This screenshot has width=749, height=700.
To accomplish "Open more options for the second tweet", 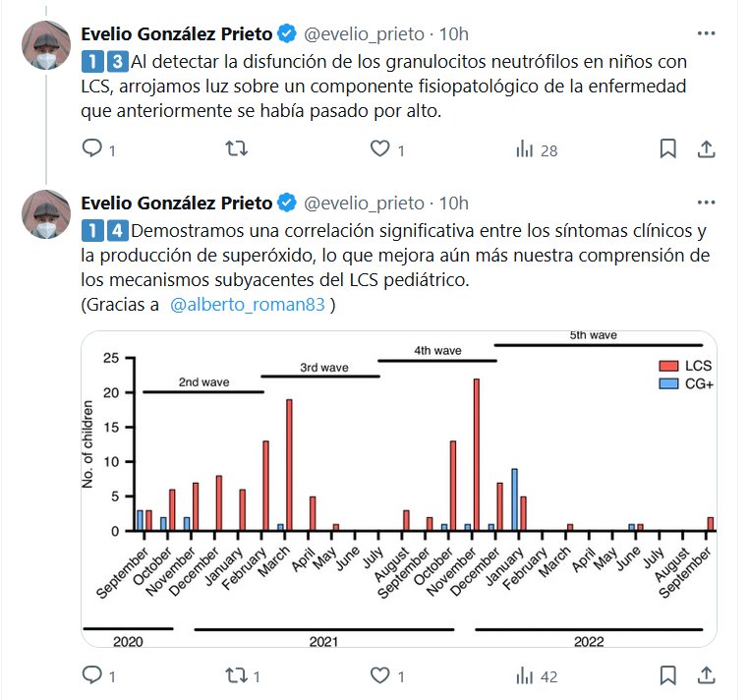I will [706, 204].
